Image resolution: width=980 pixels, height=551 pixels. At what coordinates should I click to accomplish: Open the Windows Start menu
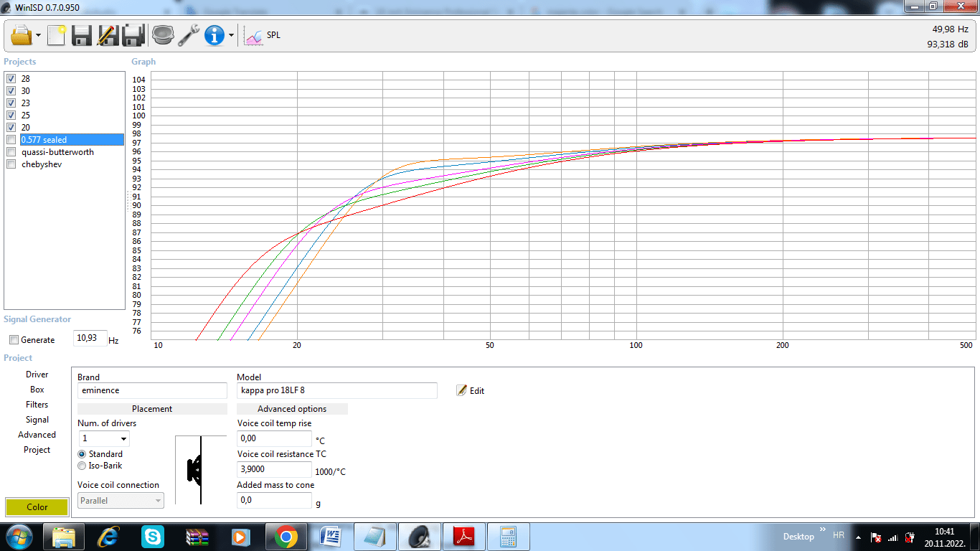[19, 536]
